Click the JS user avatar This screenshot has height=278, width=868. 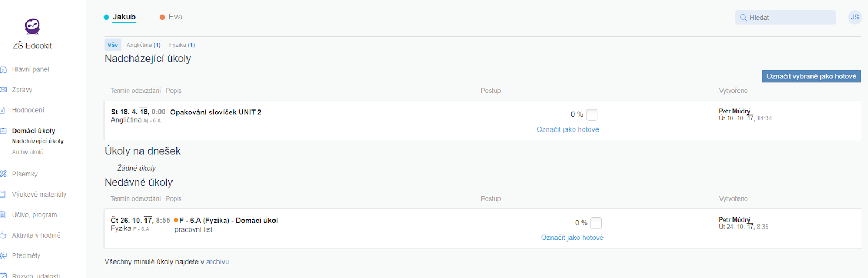855,18
